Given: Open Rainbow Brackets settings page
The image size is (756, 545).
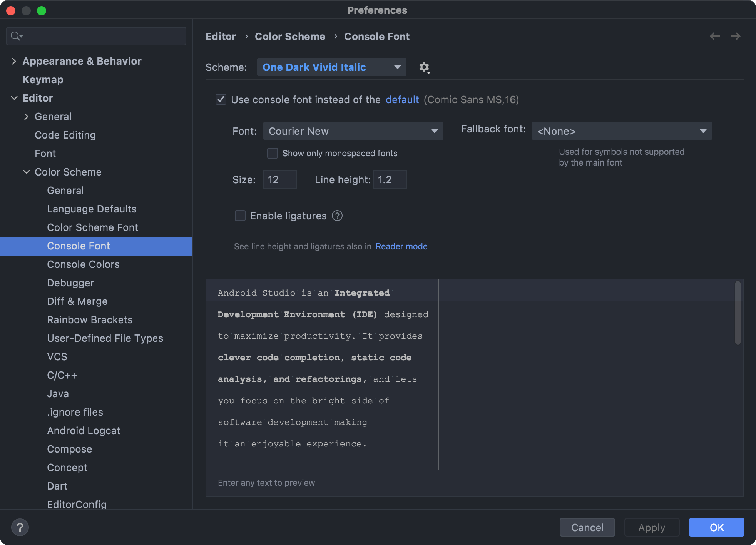Looking at the screenshot, I should tap(89, 320).
